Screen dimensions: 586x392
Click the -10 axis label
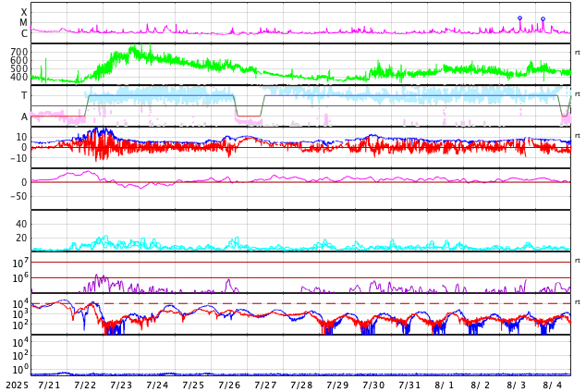tap(19, 158)
